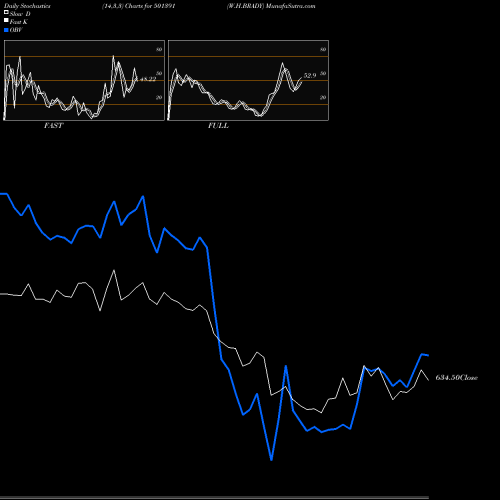Click the OBV legend label text
500x500 pixels.
click(x=16, y=30)
